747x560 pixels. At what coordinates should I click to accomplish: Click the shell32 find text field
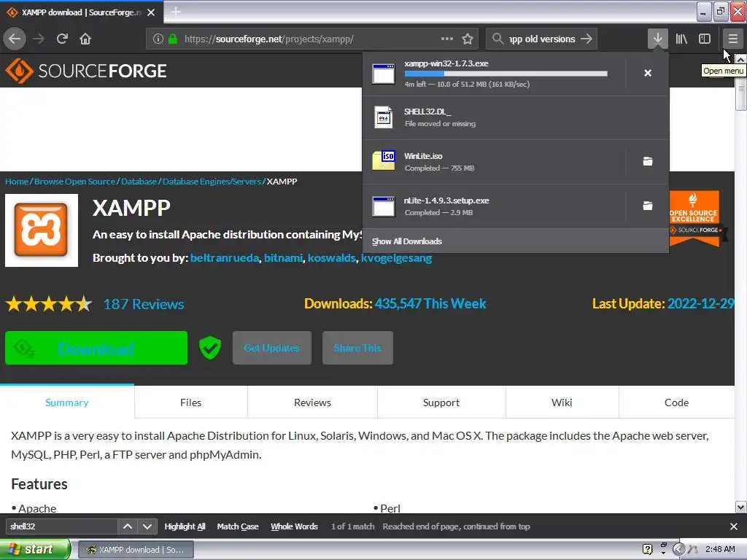pyautogui.click(x=61, y=526)
